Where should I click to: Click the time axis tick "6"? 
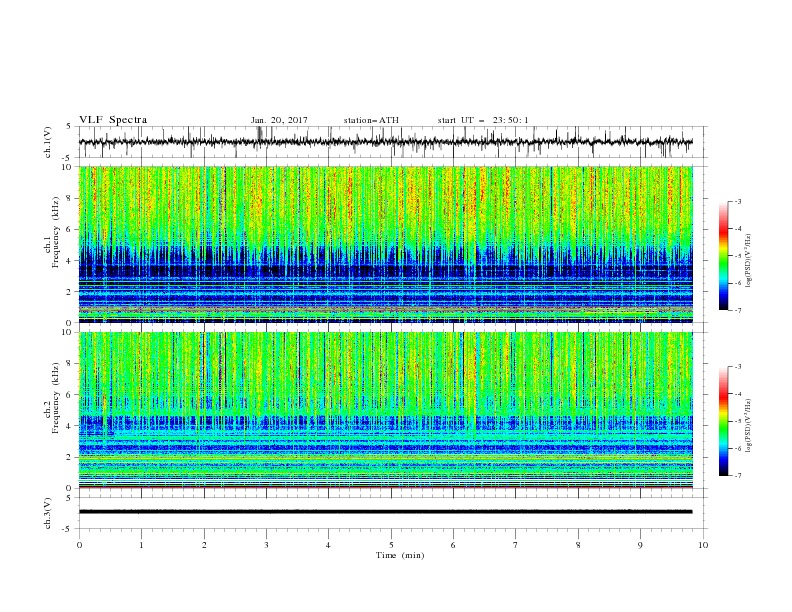[x=454, y=545]
